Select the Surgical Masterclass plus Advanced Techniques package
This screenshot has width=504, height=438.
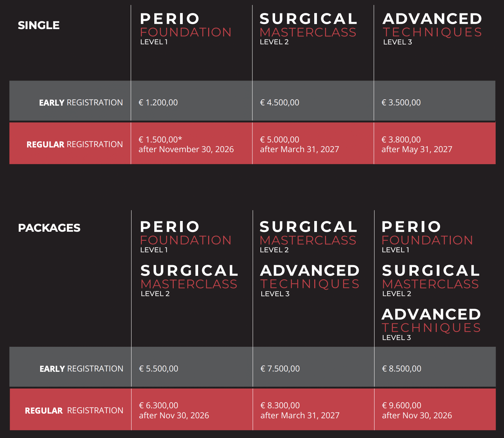(310, 259)
